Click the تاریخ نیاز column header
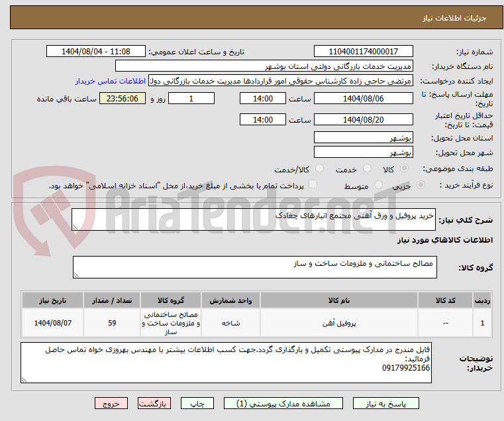Screen dimensions: 504x421 [53, 300]
